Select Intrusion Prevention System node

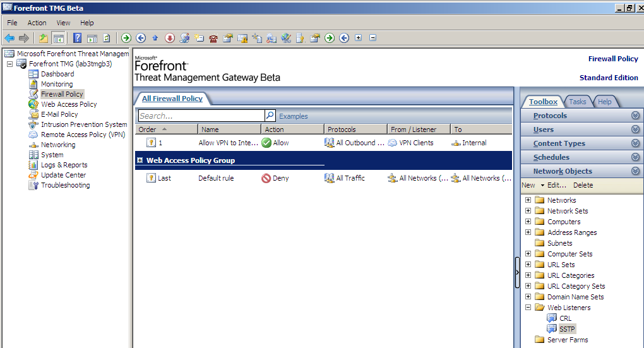[x=84, y=124]
